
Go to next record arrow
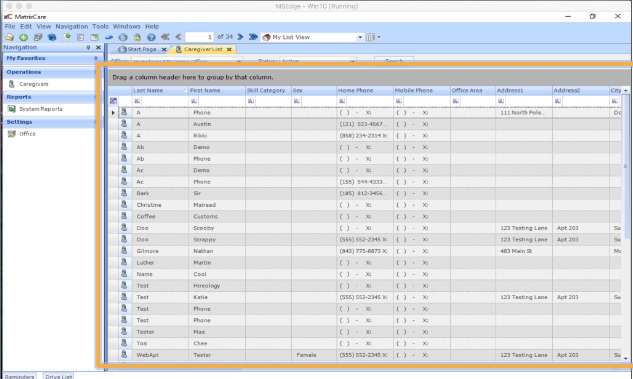point(240,37)
